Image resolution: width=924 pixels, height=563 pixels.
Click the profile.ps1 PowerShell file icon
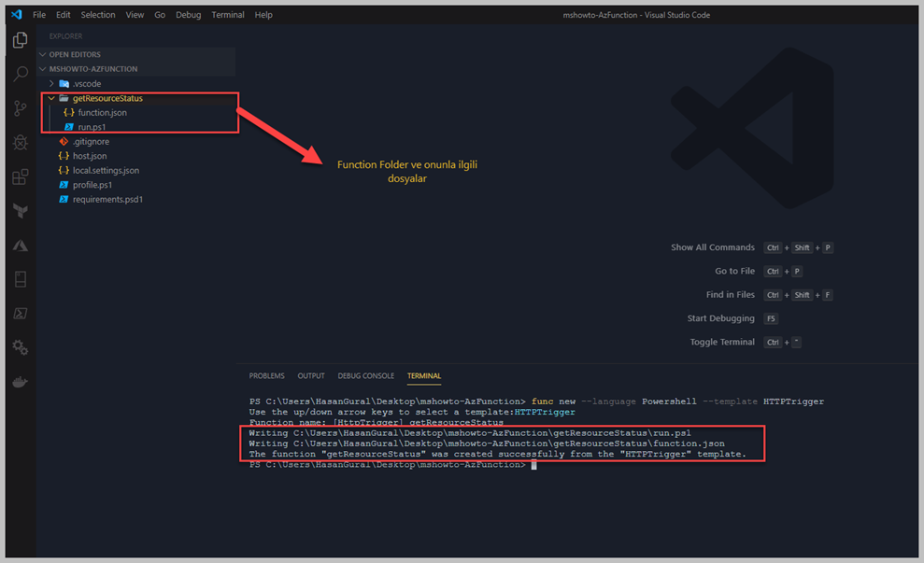pos(64,185)
